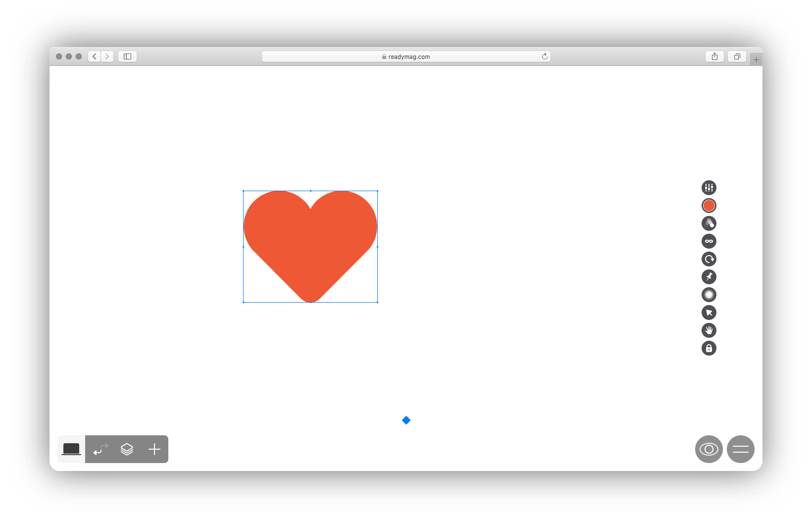
Task: Select the laptop viewport button
Action: pyautogui.click(x=71, y=449)
